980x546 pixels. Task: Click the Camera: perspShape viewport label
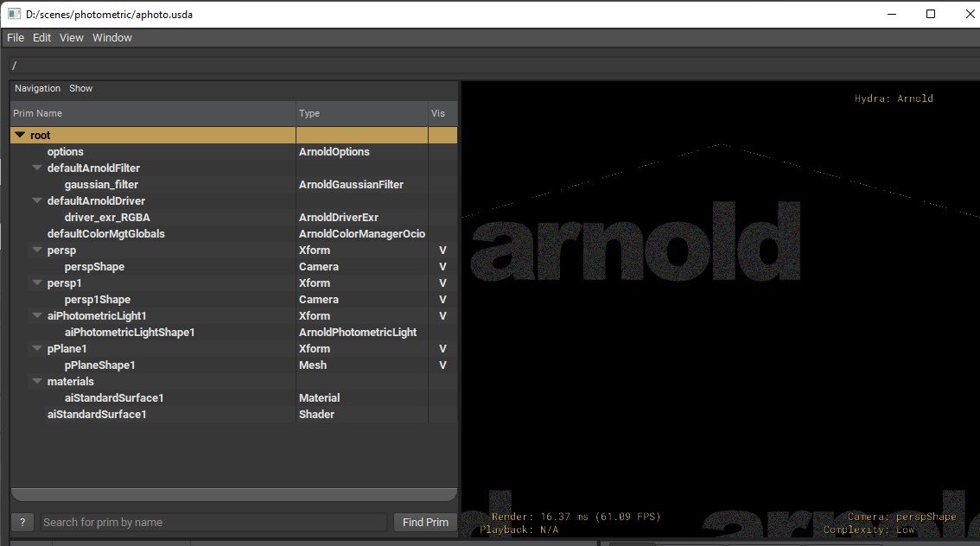pos(902,517)
